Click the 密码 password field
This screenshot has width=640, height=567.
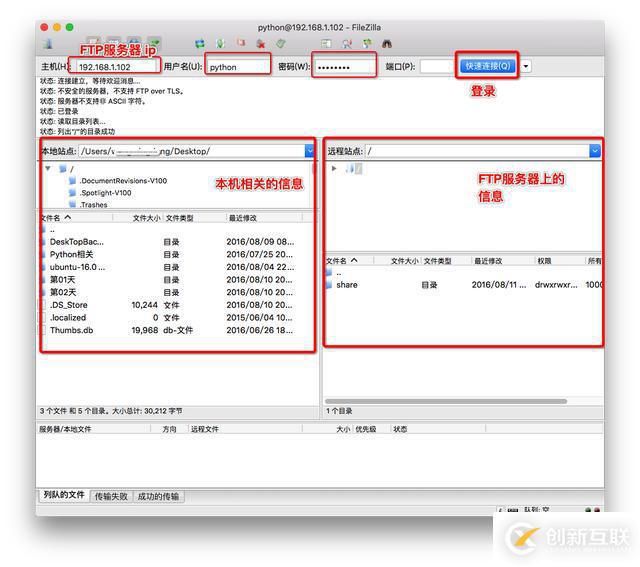[x=344, y=67]
